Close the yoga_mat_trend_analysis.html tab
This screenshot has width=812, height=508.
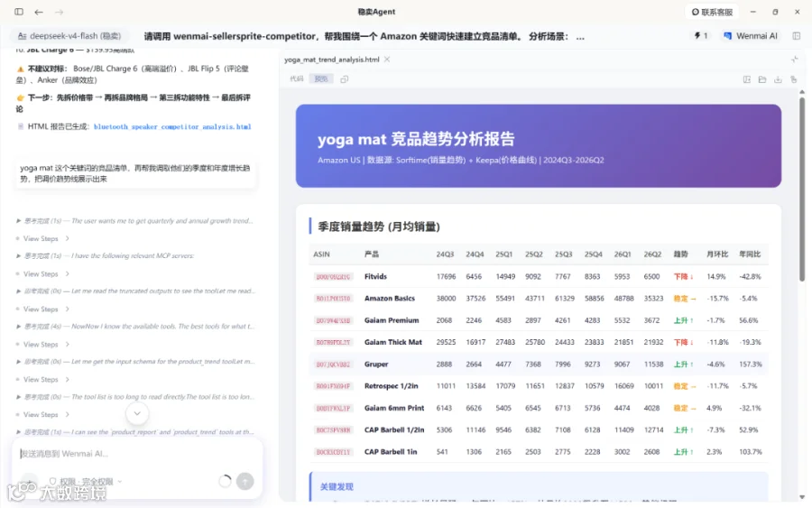[387, 60]
